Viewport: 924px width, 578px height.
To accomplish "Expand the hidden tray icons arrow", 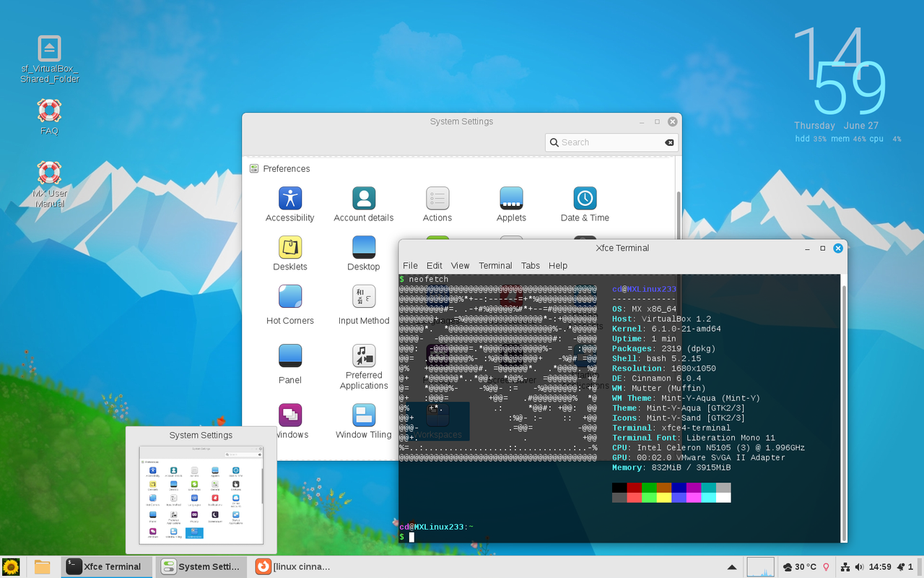I will (731, 567).
